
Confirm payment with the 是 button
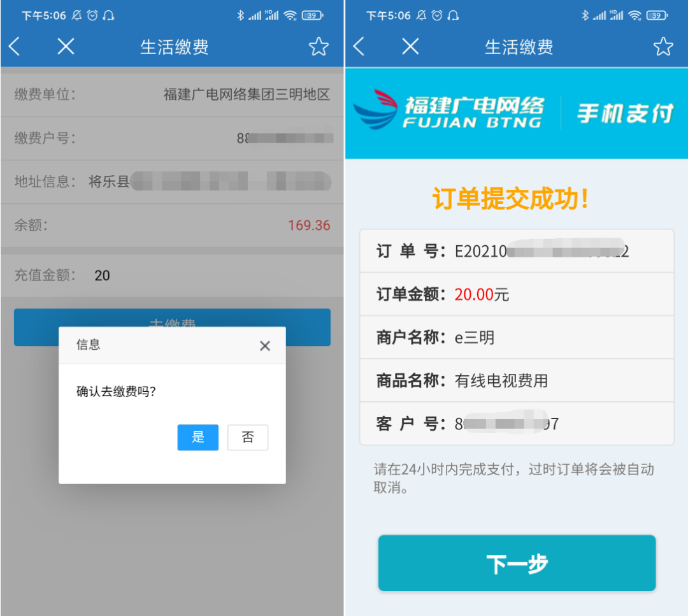pyautogui.click(x=198, y=437)
